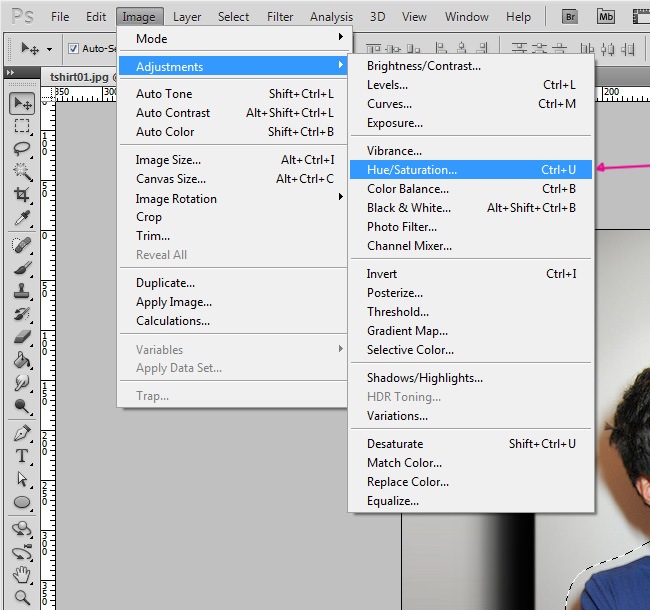Select the Rectangular Marquee tool
650x610 pixels.
click(x=22, y=127)
